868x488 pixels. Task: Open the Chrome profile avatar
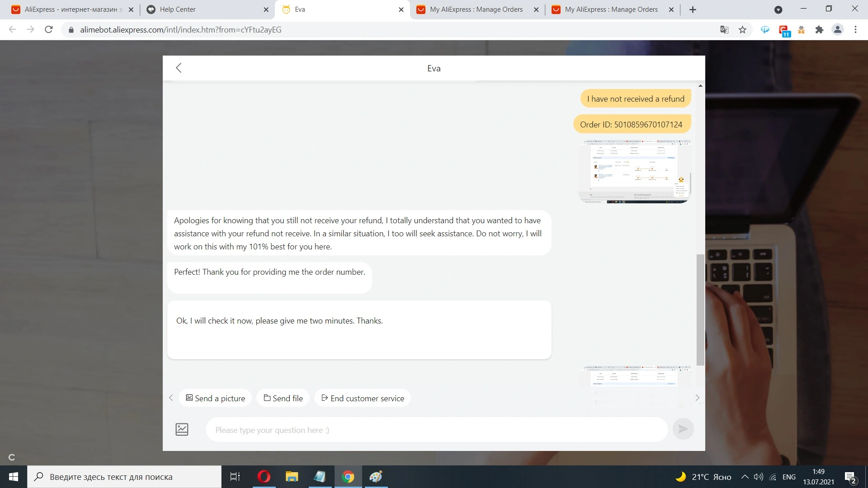point(838,30)
